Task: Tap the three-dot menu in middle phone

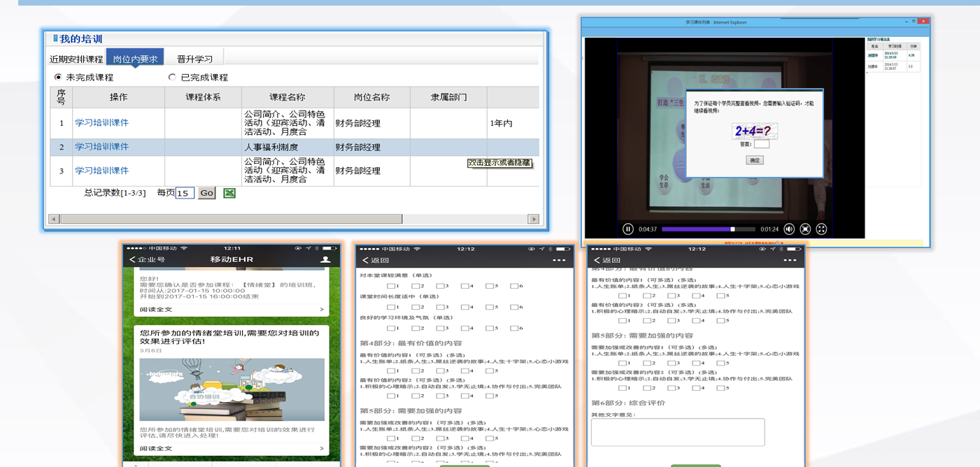Action: click(559, 260)
